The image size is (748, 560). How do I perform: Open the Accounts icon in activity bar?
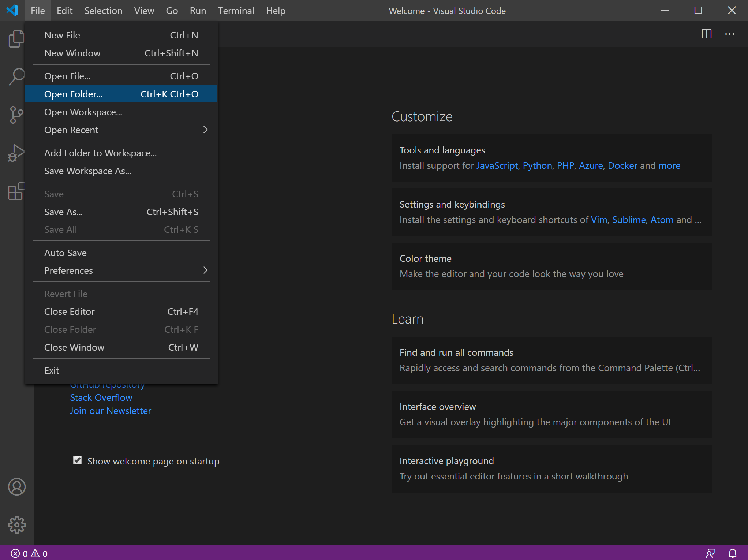(x=17, y=487)
